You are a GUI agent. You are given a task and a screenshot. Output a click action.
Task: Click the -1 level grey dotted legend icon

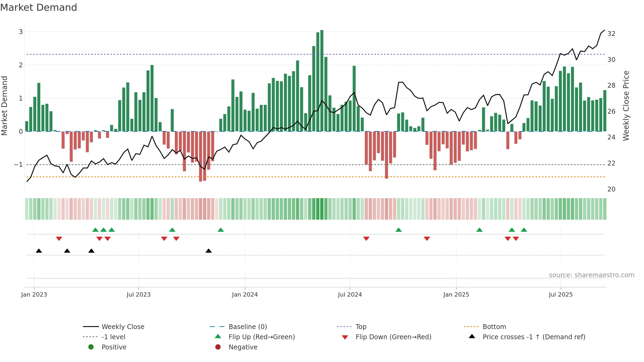click(90, 337)
